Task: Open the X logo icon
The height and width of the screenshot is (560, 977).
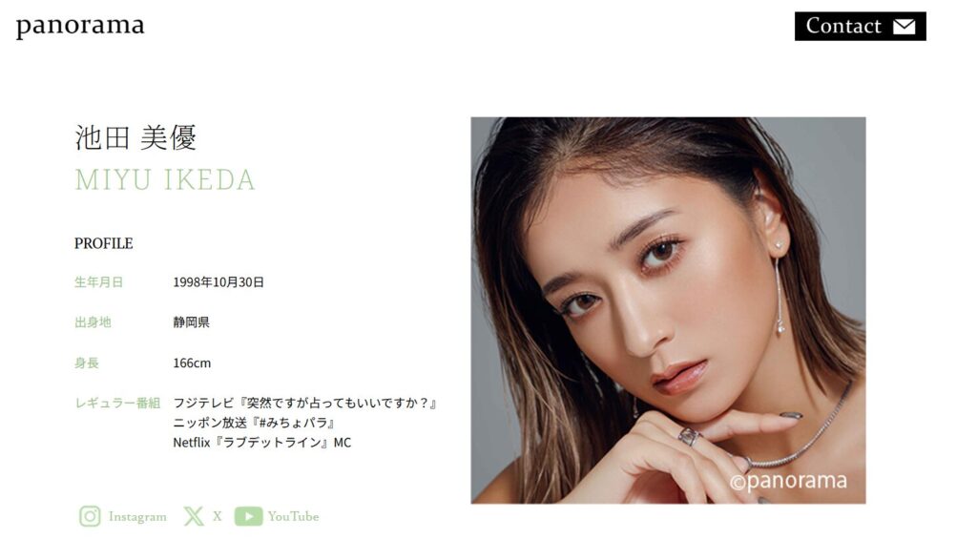Action: (194, 516)
